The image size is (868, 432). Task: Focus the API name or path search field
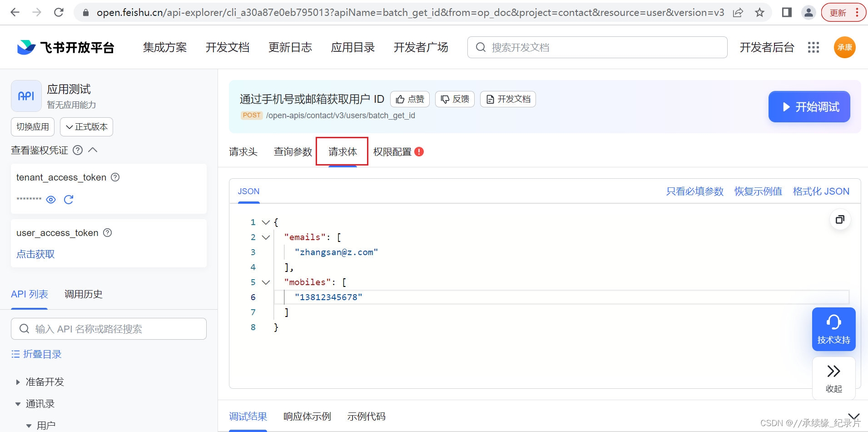click(x=109, y=329)
